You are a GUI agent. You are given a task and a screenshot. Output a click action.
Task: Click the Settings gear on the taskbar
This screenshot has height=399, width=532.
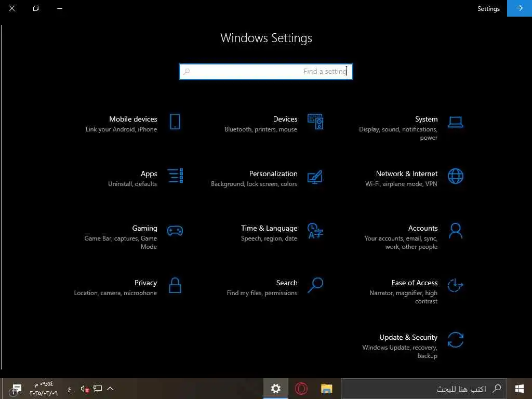pyautogui.click(x=276, y=389)
